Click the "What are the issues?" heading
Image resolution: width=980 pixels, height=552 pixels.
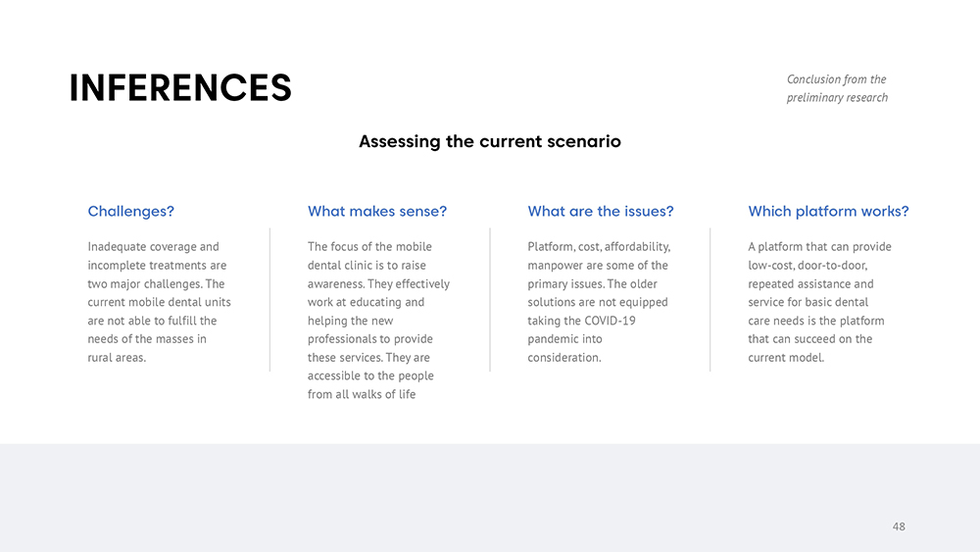coord(600,211)
